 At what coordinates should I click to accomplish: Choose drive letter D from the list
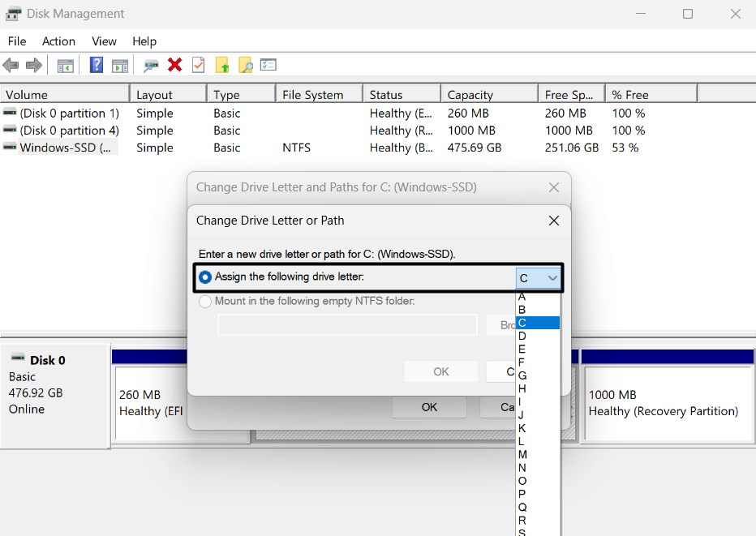(x=522, y=336)
